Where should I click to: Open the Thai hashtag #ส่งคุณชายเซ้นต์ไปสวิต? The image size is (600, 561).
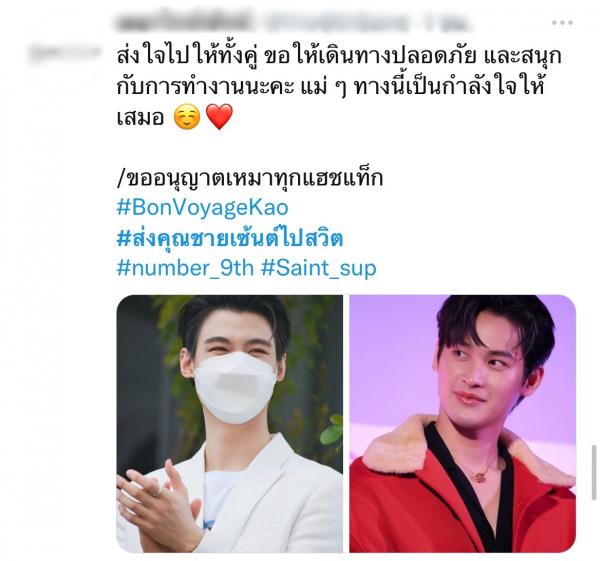(230, 238)
